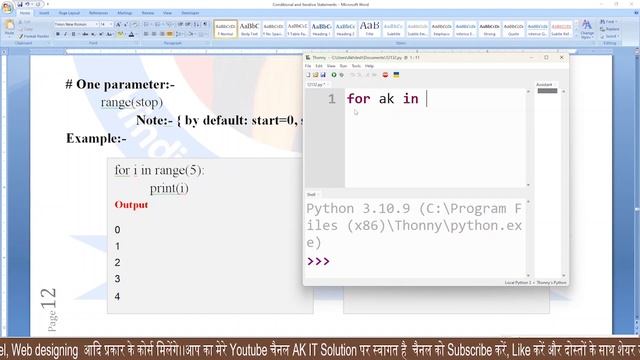Viewport: 640px width, 360px height.
Task: Open Change Styles dropdown in Word
Action: coord(587,29)
